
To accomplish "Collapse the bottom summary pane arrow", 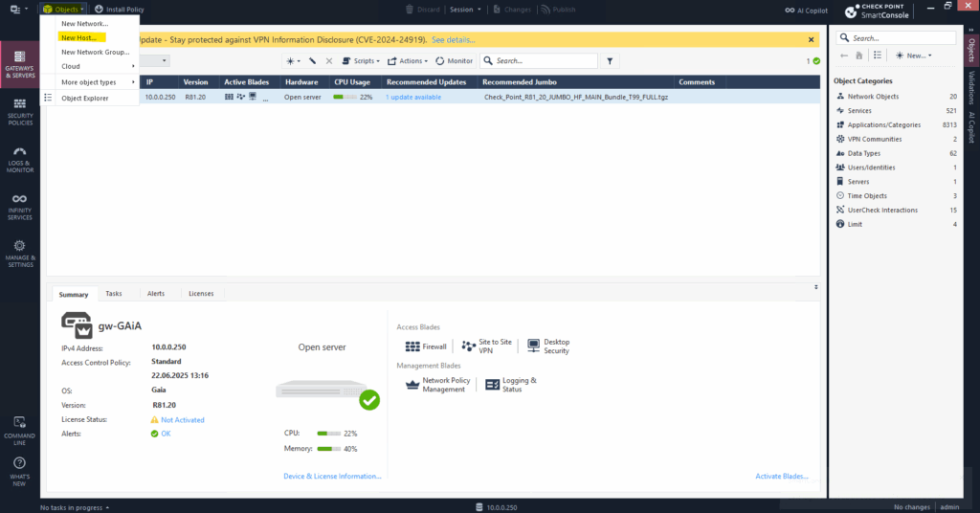I will point(815,287).
